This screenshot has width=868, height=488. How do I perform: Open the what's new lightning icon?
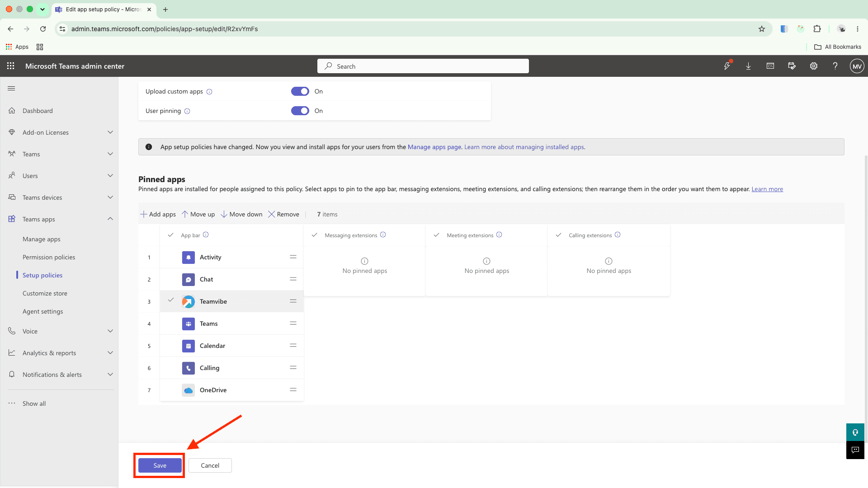727,66
